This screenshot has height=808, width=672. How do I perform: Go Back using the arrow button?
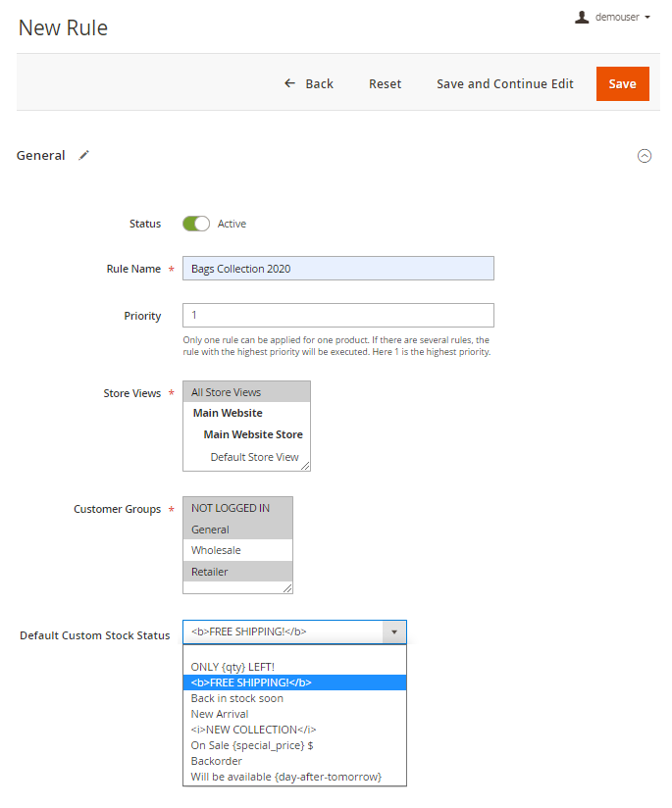[308, 83]
